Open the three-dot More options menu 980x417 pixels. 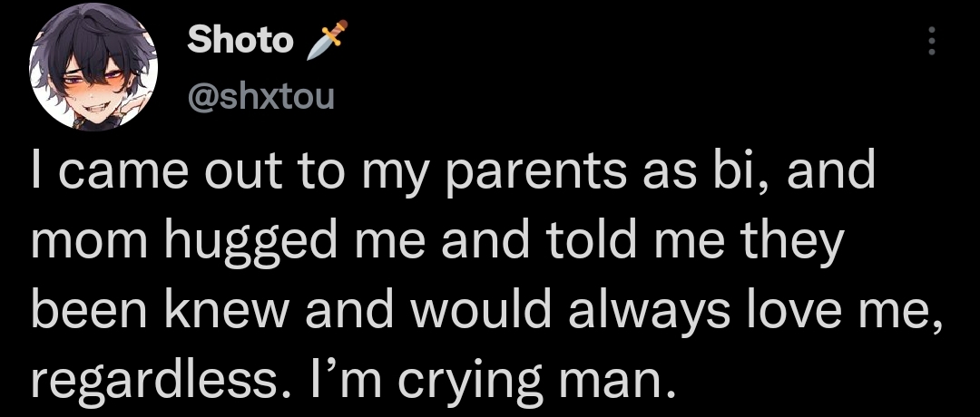coord(928,41)
